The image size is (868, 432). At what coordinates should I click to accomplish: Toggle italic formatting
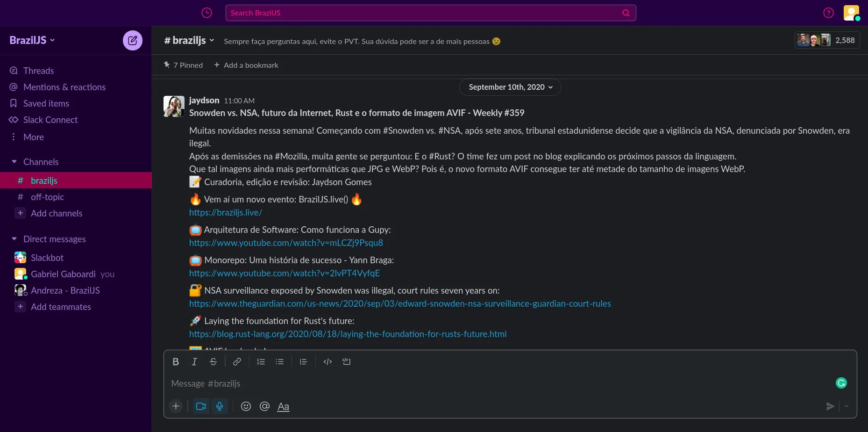(x=194, y=361)
